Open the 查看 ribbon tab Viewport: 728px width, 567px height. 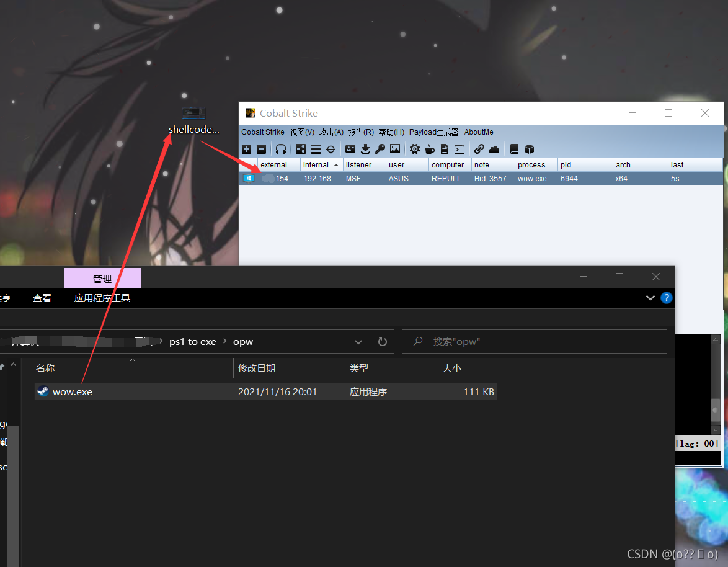42,298
